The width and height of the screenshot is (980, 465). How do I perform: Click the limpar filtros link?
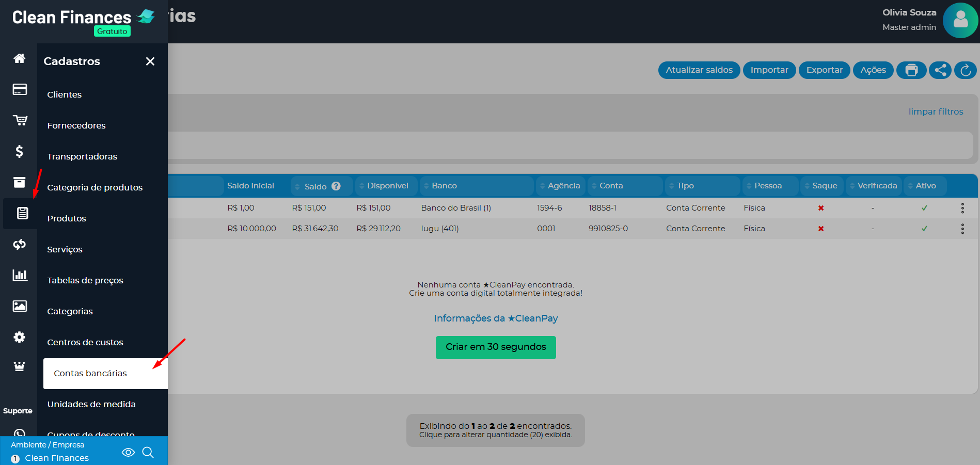click(936, 111)
